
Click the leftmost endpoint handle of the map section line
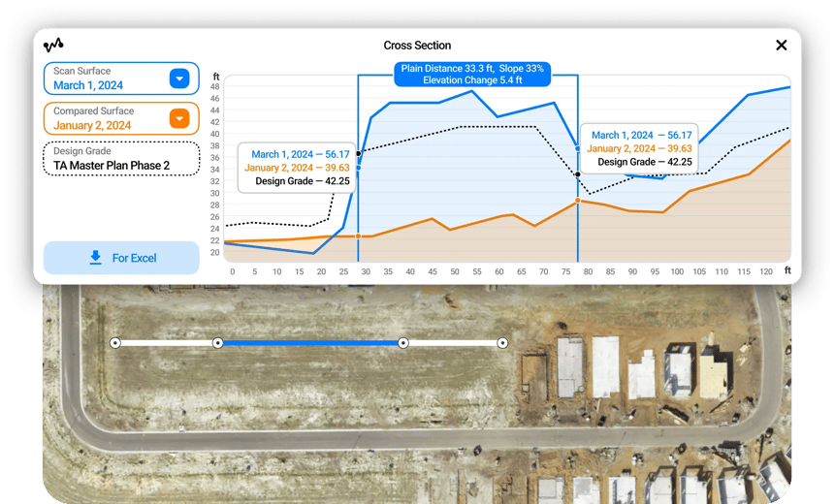pyautogui.click(x=115, y=343)
